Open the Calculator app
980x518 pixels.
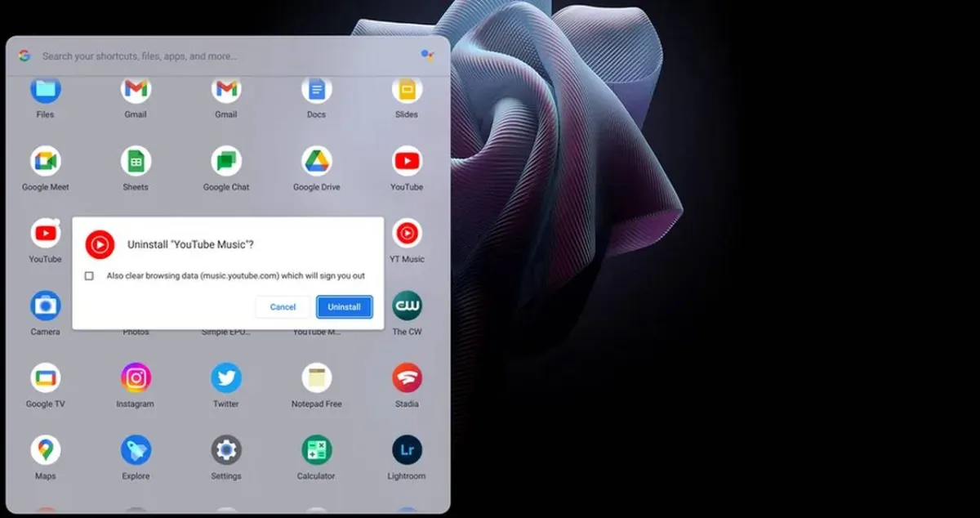[316, 450]
